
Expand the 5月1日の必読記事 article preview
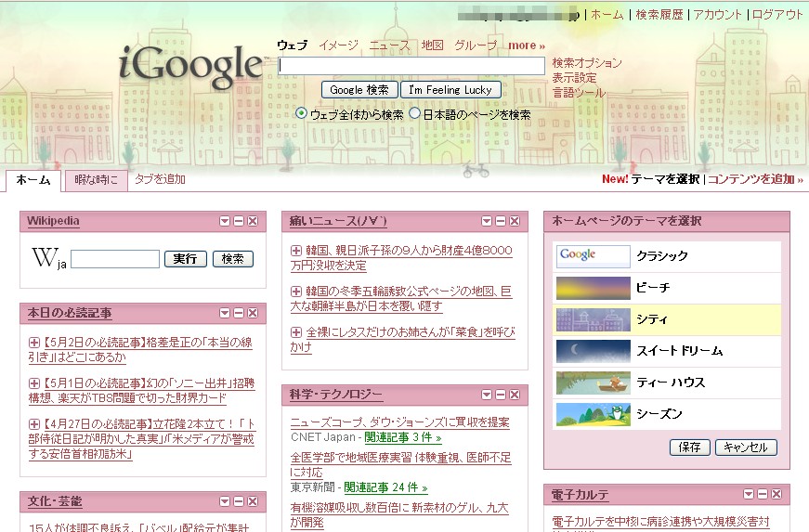(x=34, y=383)
